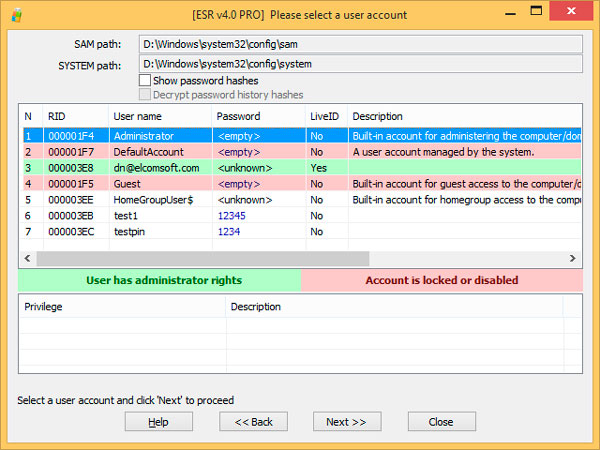The width and height of the screenshot is (600, 450).
Task: Select the Guest account row
Action: click(127, 184)
